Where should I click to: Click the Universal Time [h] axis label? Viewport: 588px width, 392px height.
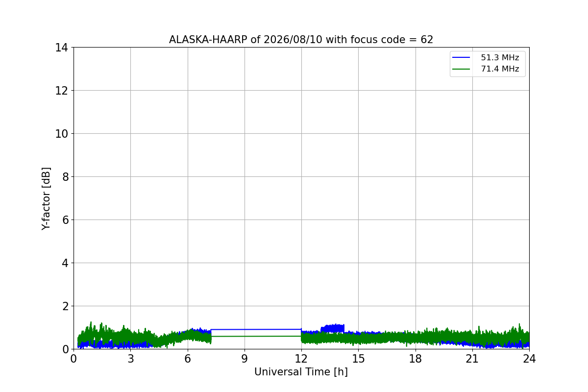tap(301, 372)
